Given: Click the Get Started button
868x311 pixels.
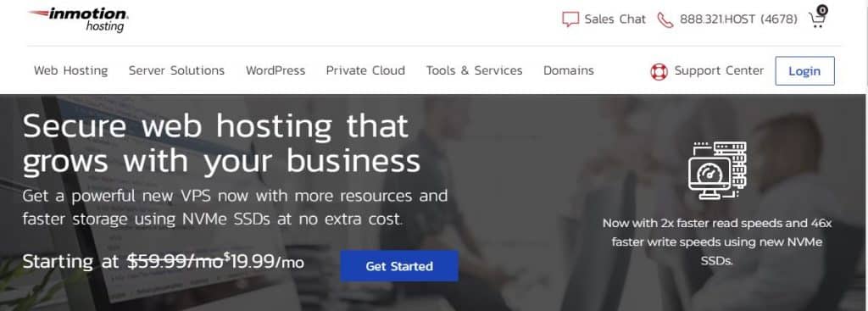Looking at the screenshot, I should coord(399,266).
